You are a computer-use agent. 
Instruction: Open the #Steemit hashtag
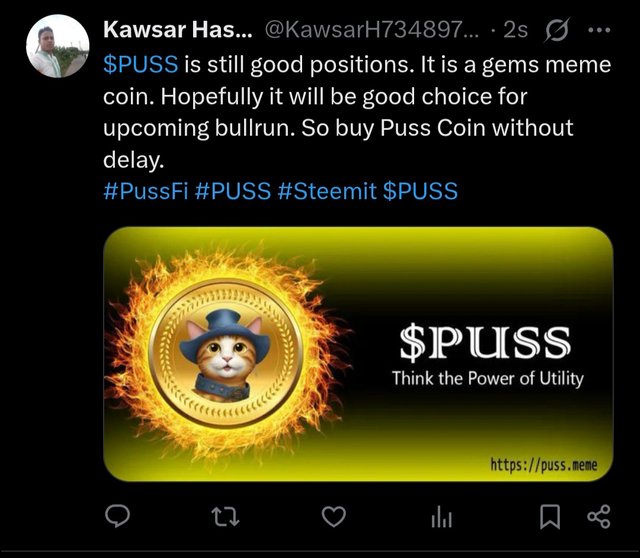pyautogui.click(x=327, y=191)
